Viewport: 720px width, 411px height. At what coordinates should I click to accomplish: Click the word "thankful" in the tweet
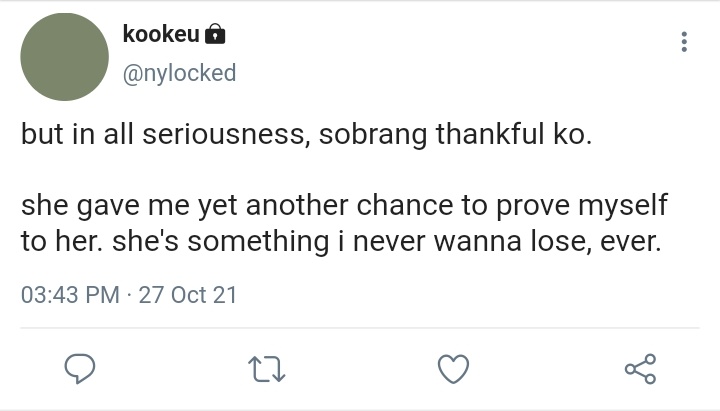(490, 134)
